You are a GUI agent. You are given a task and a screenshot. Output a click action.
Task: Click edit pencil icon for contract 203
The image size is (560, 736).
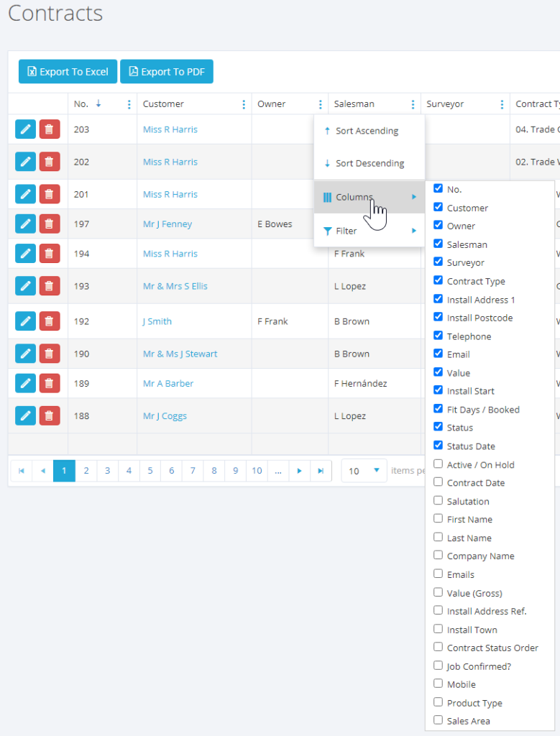coord(25,129)
